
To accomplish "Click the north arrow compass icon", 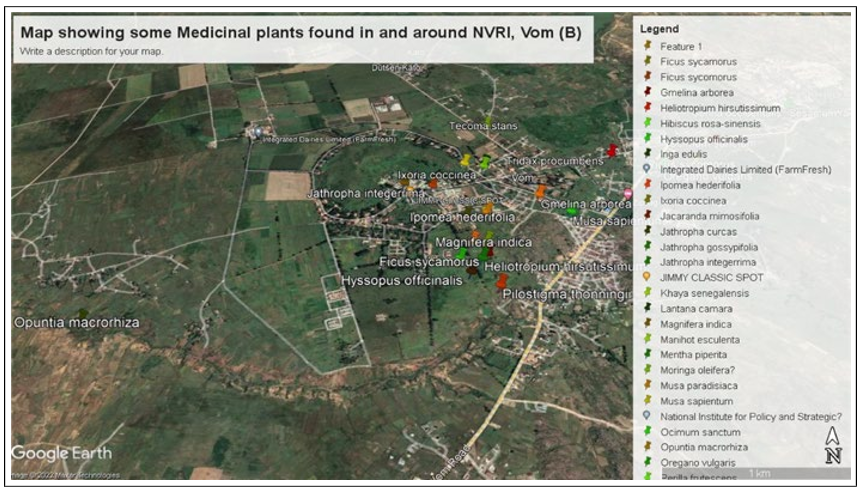I will pyautogui.click(x=833, y=447).
